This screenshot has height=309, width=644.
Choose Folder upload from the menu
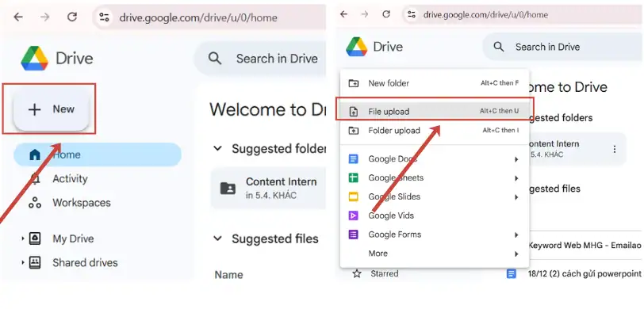[x=435, y=131]
